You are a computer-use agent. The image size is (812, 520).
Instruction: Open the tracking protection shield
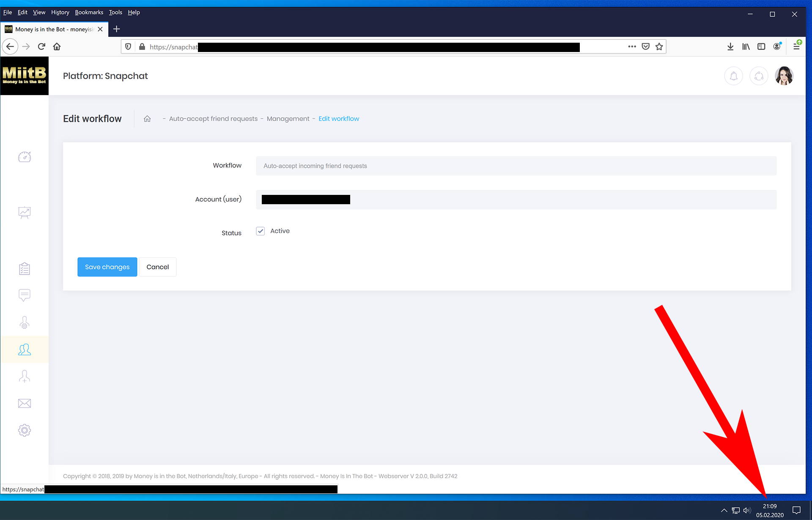(128, 47)
